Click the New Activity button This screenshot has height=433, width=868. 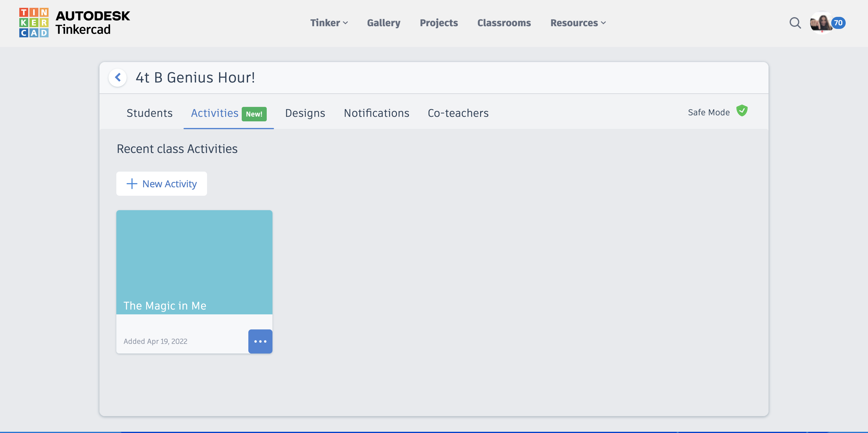click(x=161, y=184)
